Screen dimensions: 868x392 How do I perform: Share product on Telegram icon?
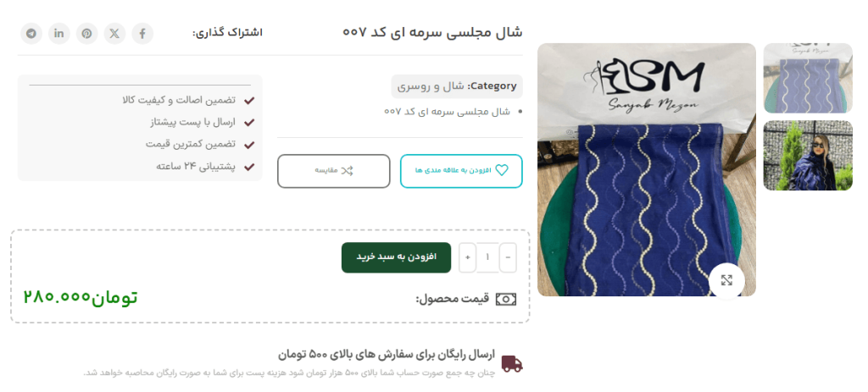pos(31,33)
